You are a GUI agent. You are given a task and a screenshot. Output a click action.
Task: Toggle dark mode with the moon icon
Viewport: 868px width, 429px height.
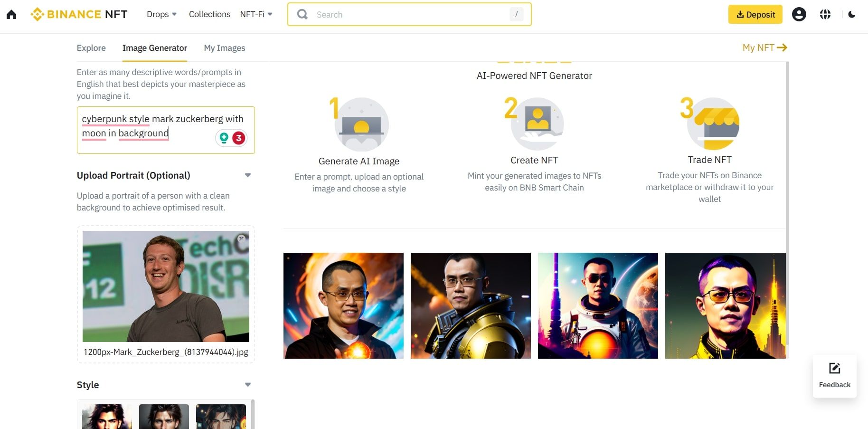click(852, 15)
